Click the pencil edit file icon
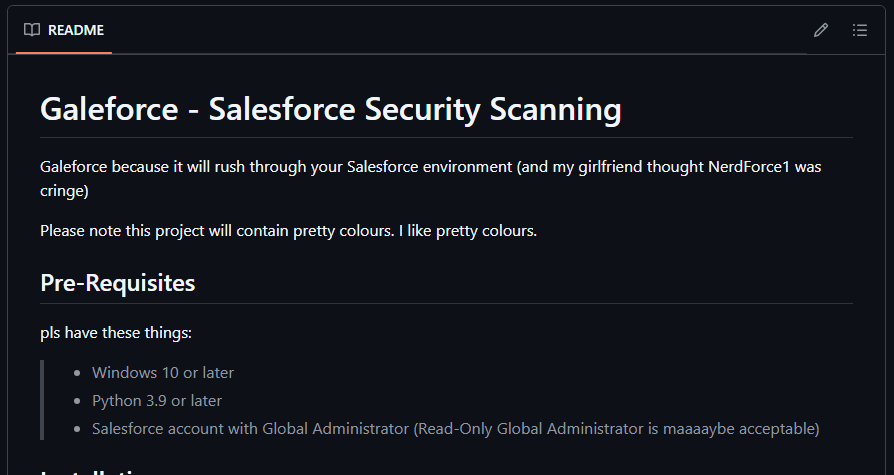 click(820, 30)
